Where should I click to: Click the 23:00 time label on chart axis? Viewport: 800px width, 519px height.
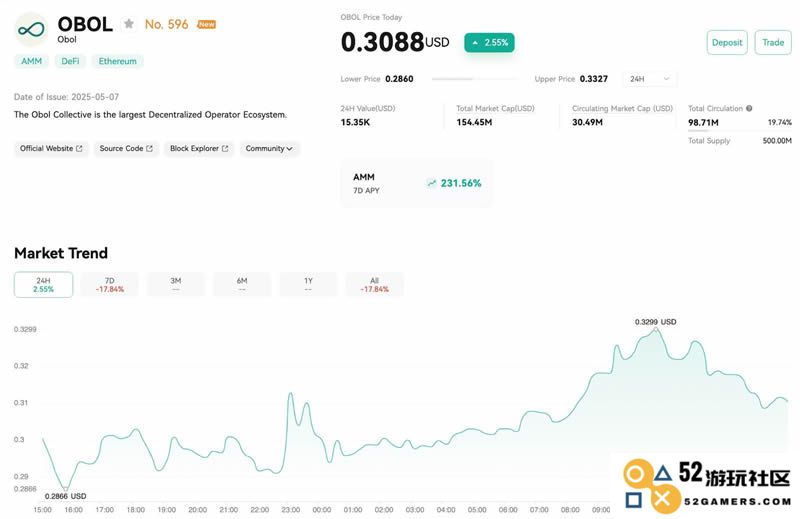(291, 510)
